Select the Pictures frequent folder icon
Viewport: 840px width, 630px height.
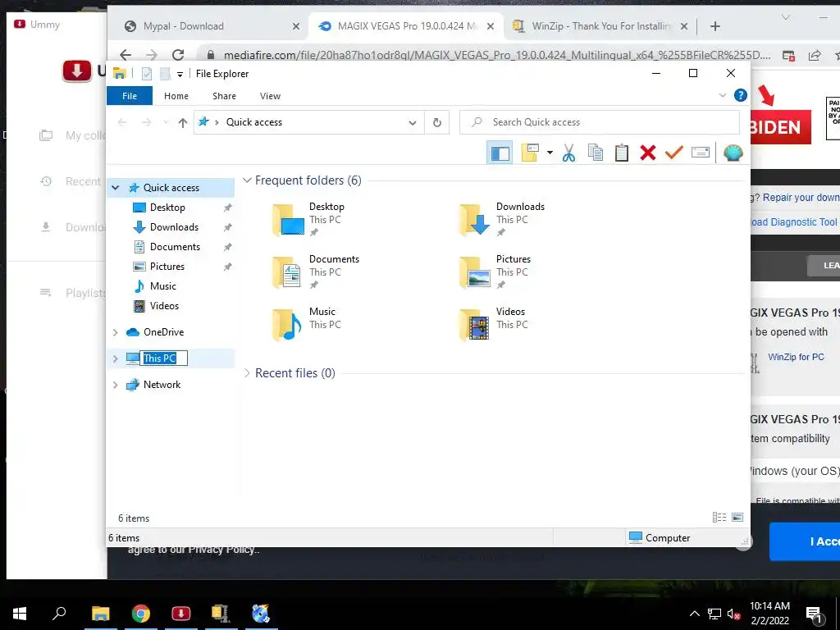[x=475, y=272]
